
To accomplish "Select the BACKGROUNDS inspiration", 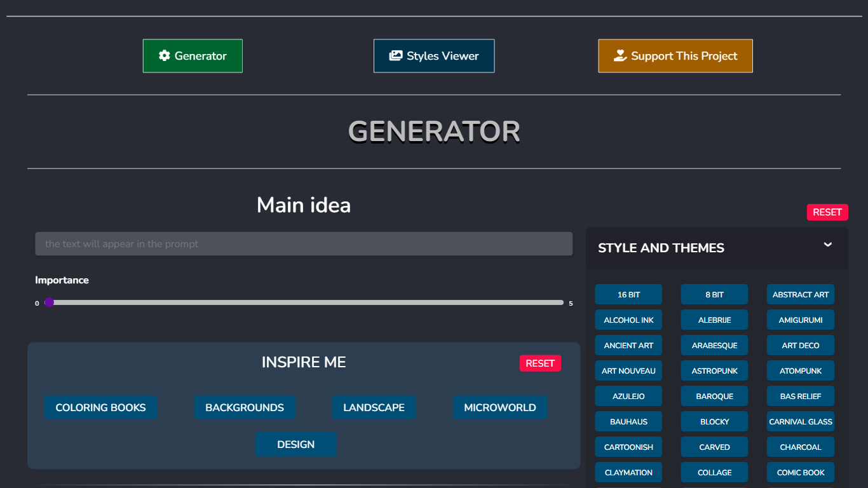I will 245,407.
